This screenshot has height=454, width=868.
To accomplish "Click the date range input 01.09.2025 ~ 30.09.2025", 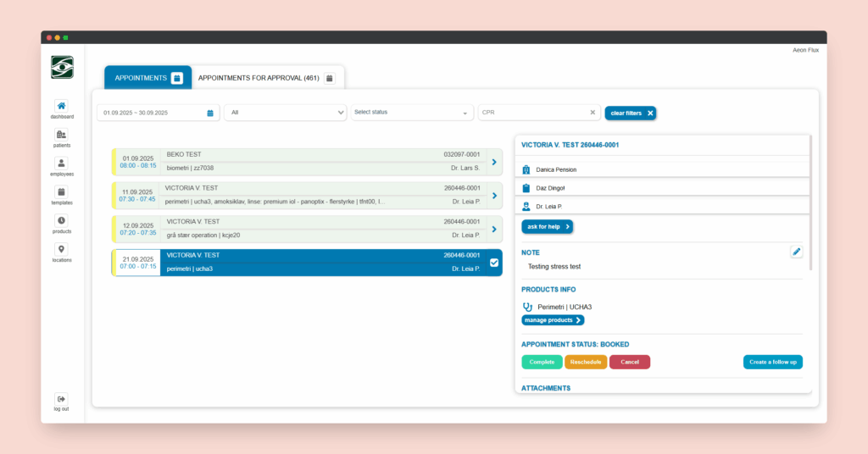I will [159, 113].
